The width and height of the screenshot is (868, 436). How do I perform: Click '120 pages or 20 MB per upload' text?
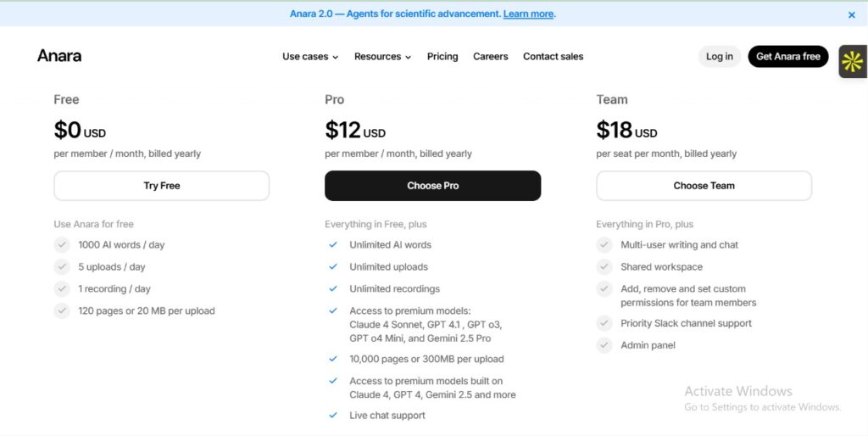147,311
